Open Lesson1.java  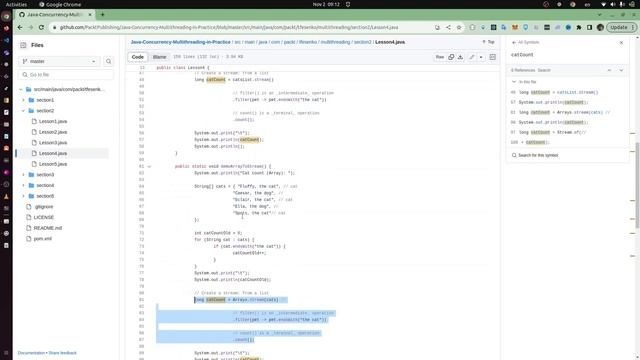click(53, 121)
